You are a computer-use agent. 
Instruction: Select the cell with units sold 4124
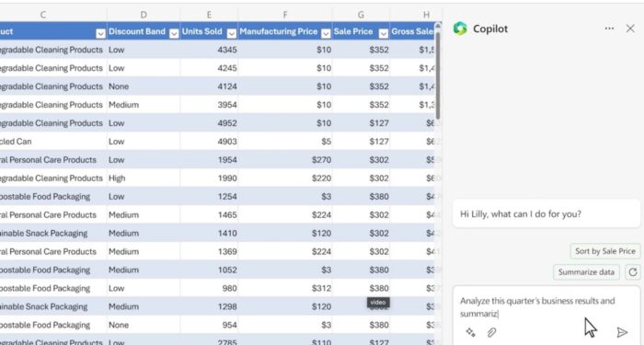click(209, 86)
